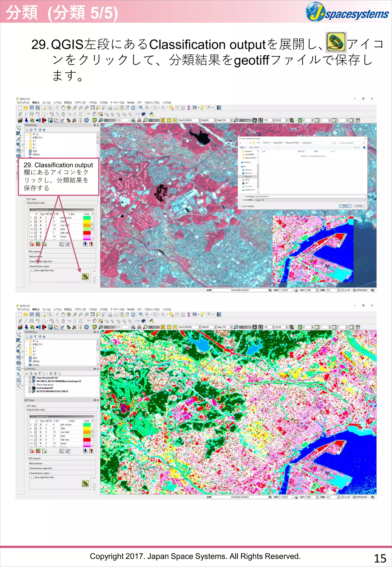
Task: Enable the Class_temp_group layer checkbox
Action: 30,385
